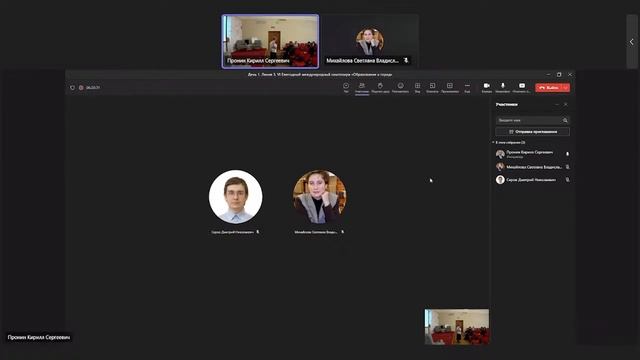Screen dimensions: 640x360
Task: Close the participants (Участники) panel
Action: pos(566,105)
